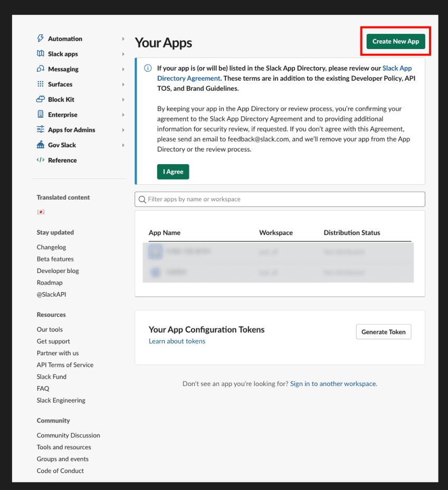Click the App Name column header
The image size is (448, 490).
[x=165, y=232]
